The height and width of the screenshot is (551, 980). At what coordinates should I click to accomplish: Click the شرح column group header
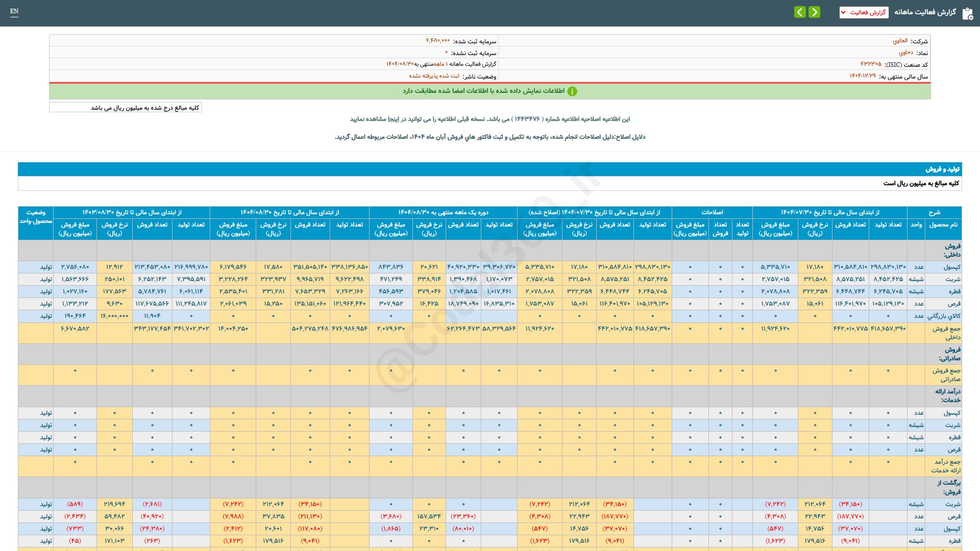(934, 212)
